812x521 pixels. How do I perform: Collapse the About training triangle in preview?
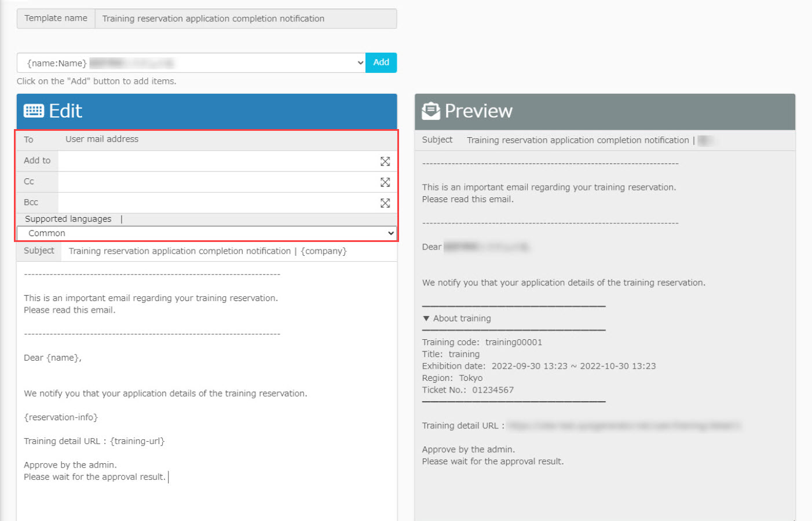(426, 318)
